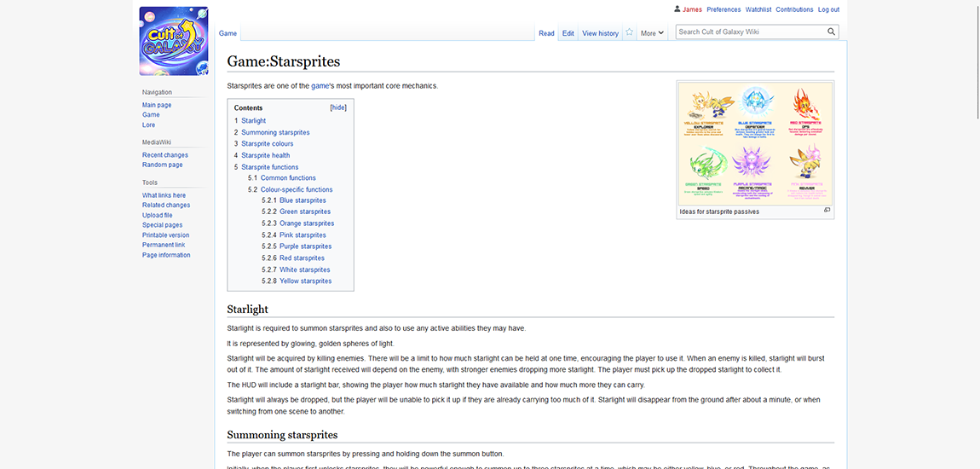
Task: Jump to Purple starsprites in contents
Action: point(305,246)
